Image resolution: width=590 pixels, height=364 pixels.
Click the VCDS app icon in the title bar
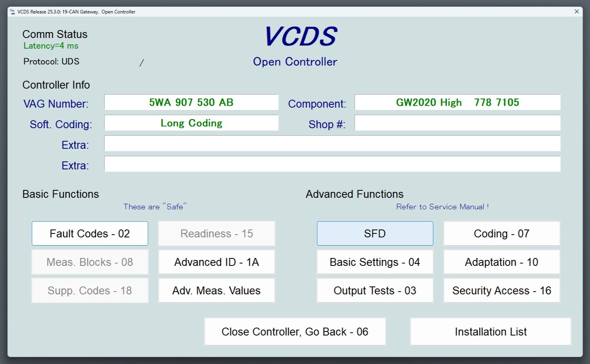pyautogui.click(x=12, y=11)
